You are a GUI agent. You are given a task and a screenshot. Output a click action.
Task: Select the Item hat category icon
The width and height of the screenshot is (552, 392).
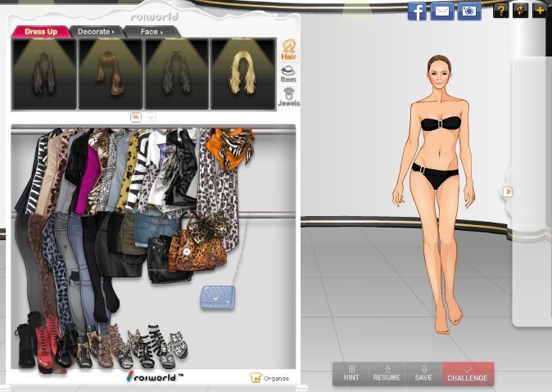tap(288, 74)
